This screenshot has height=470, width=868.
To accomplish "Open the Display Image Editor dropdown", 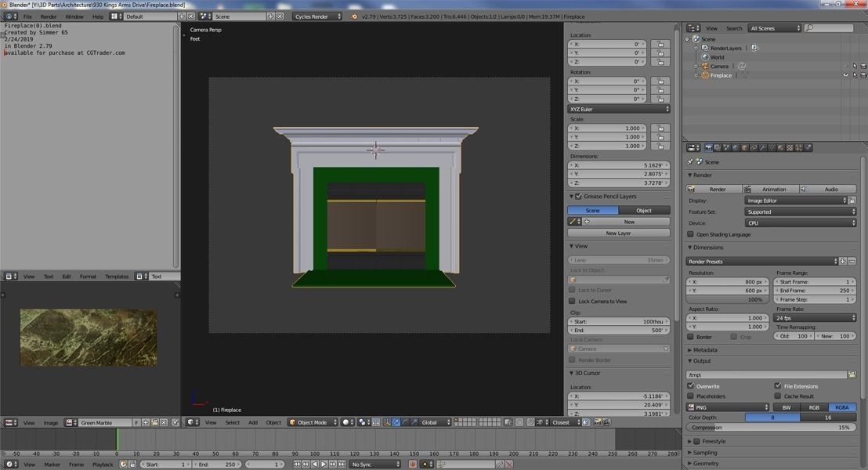I will [x=795, y=201].
